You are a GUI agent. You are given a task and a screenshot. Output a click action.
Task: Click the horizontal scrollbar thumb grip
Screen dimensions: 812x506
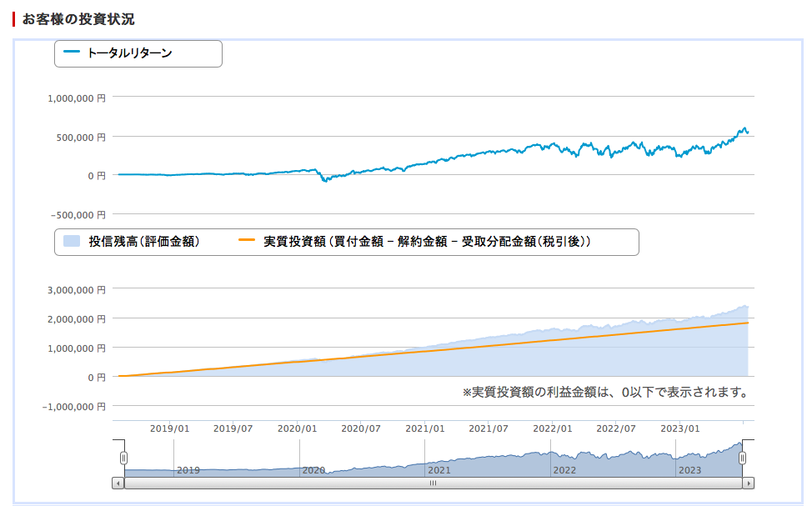[433, 483]
